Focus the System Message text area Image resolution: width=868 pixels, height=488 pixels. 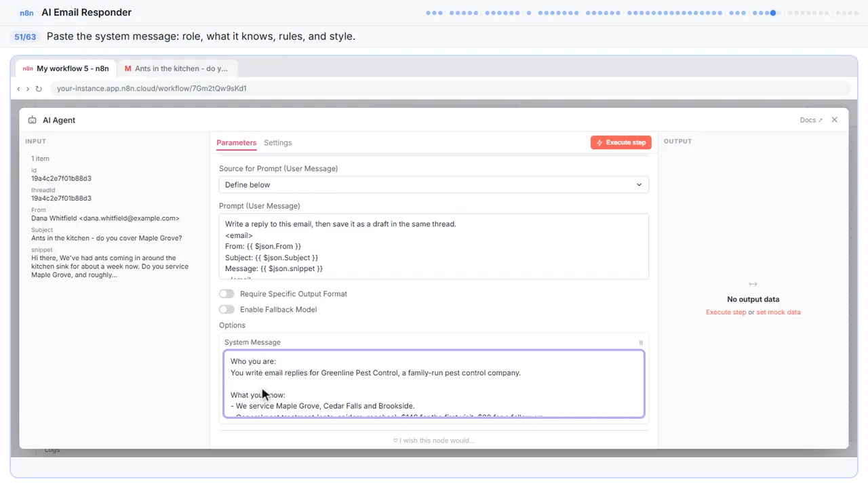[x=433, y=384]
